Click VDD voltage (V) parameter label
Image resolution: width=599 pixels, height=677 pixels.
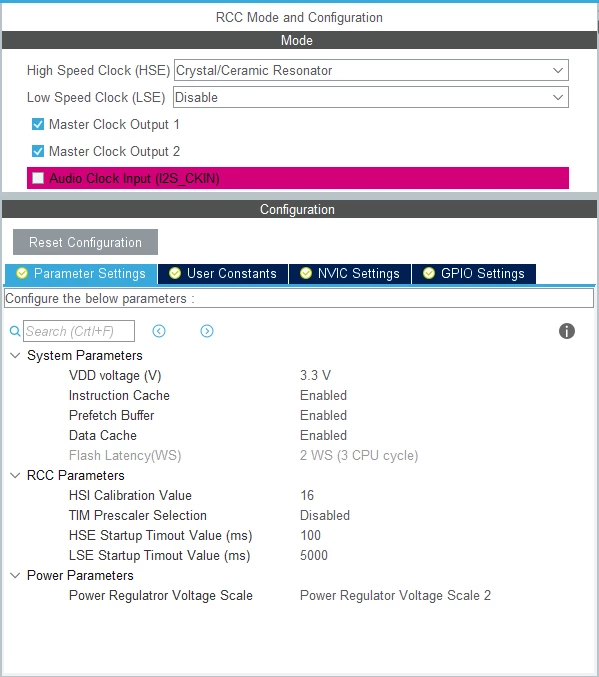tap(115, 375)
